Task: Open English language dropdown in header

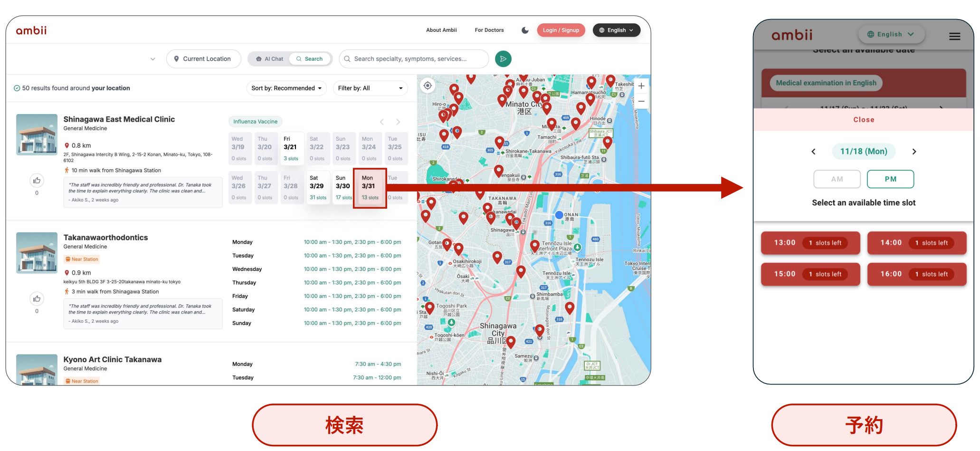Action: pos(616,30)
